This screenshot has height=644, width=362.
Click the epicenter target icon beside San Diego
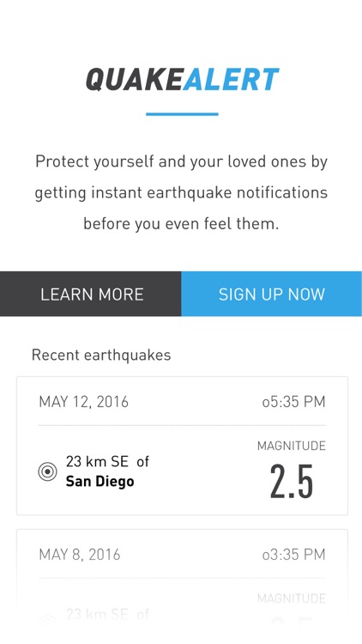48,471
